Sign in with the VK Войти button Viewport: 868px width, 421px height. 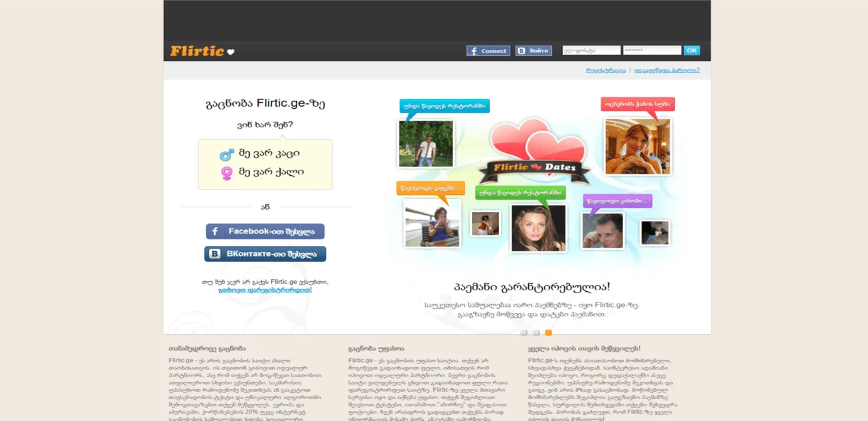[534, 50]
